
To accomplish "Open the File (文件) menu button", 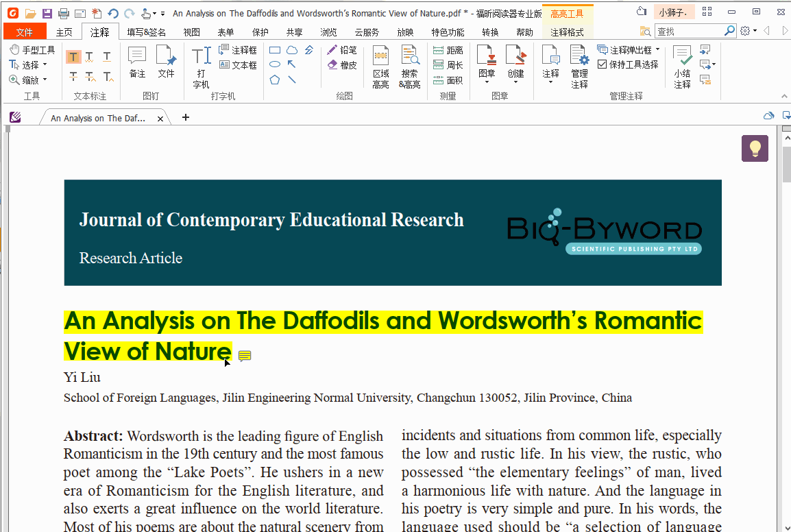I will point(25,32).
